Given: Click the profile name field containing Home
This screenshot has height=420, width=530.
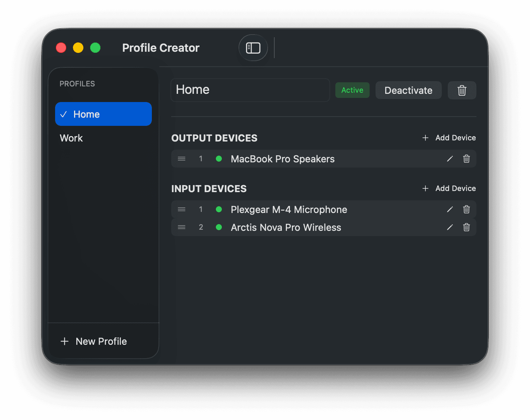Looking at the screenshot, I should click(250, 90).
